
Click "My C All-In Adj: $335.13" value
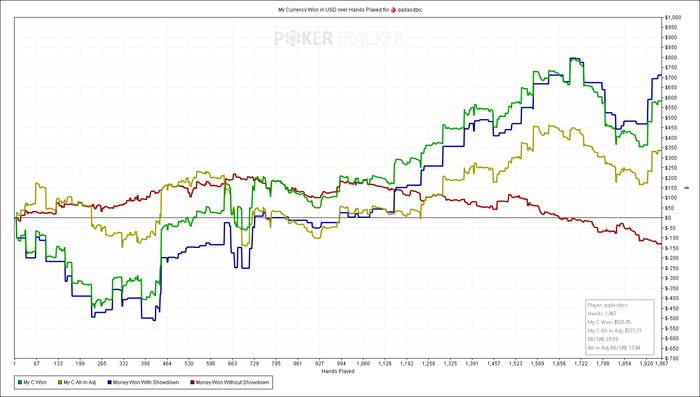point(614,331)
